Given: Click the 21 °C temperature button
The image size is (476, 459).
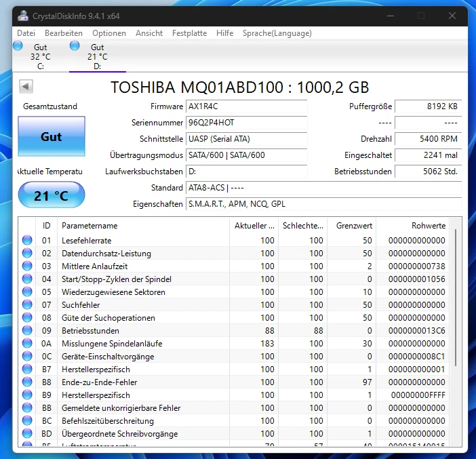Looking at the screenshot, I should point(52,195).
